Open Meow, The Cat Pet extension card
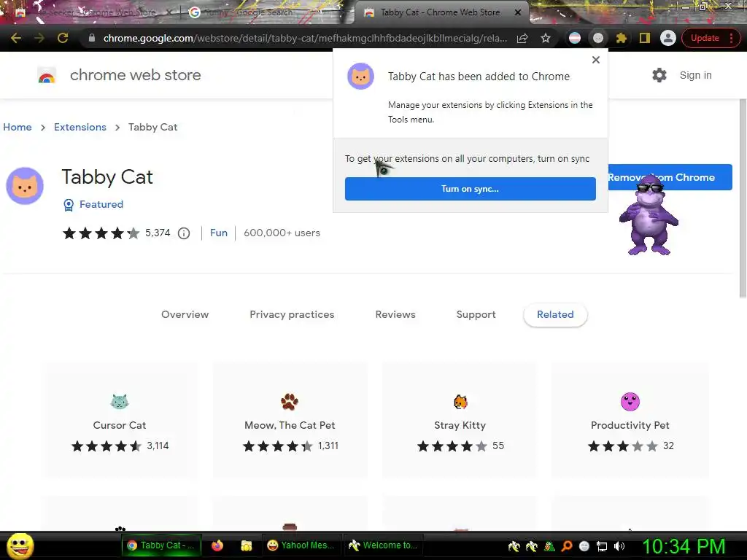747x560 pixels. click(290, 421)
